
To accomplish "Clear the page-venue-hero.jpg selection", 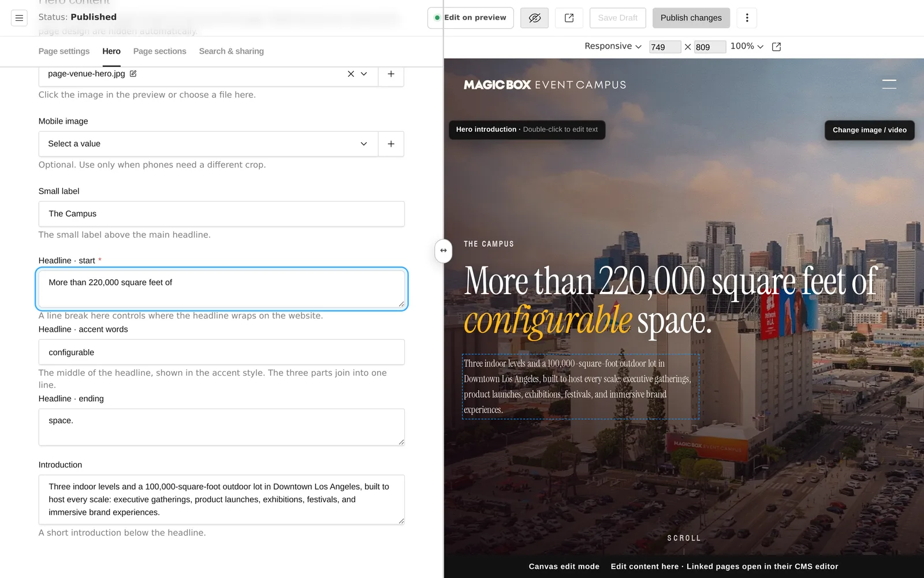I will pos(351,74).
